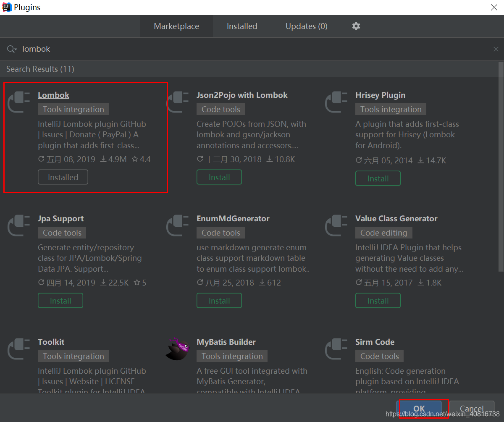Image resolution: width=504 pixels, height=422 pixels.
Task: Install the Json2Pojo with Lombok plugin
Action: click(x=219, y=177)
